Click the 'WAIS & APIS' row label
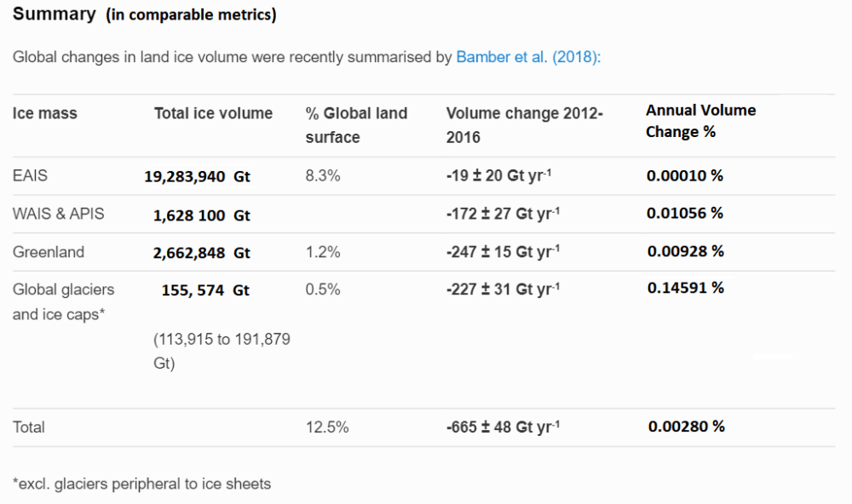The width and height of the screenshot is (852, 504). [x=59, y=214]
